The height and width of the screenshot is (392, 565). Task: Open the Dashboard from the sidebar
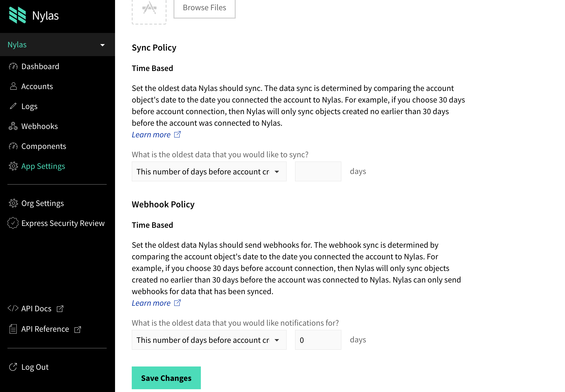coord(40,66)
